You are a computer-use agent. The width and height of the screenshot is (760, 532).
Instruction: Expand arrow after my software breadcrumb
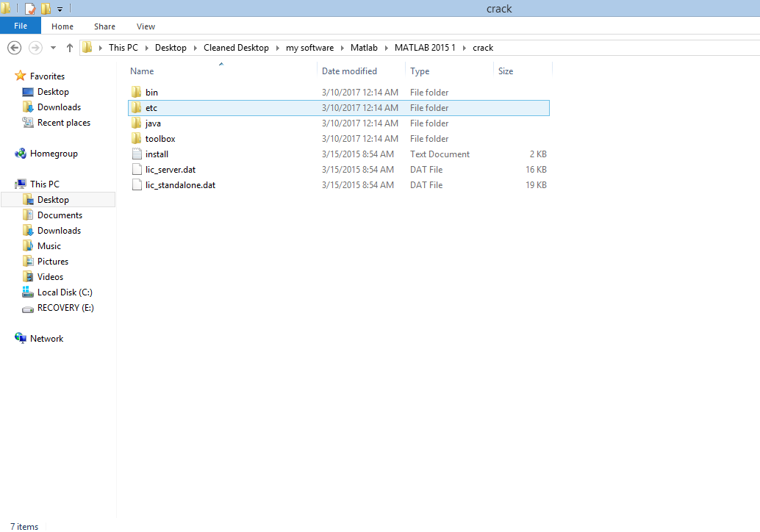pos(343,48)
